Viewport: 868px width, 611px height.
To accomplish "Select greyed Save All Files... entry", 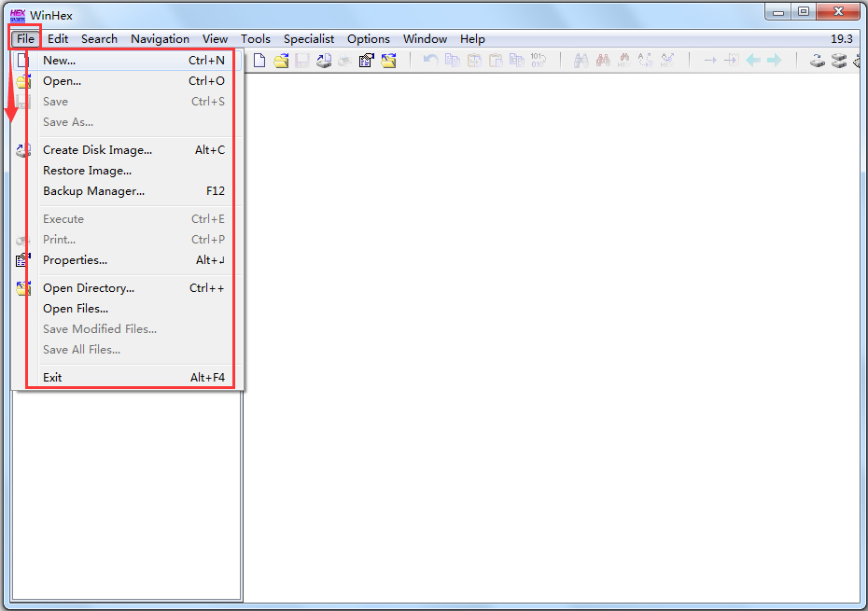I will [127, 350].
